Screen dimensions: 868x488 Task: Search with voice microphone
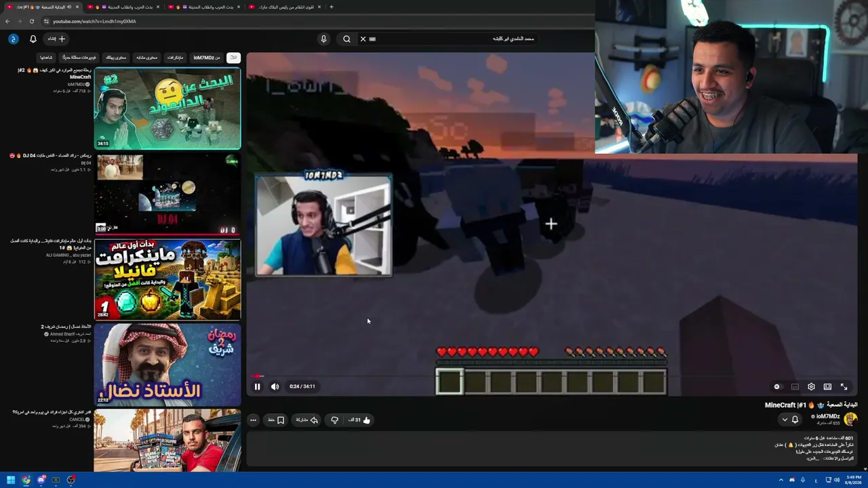(323, 39)
